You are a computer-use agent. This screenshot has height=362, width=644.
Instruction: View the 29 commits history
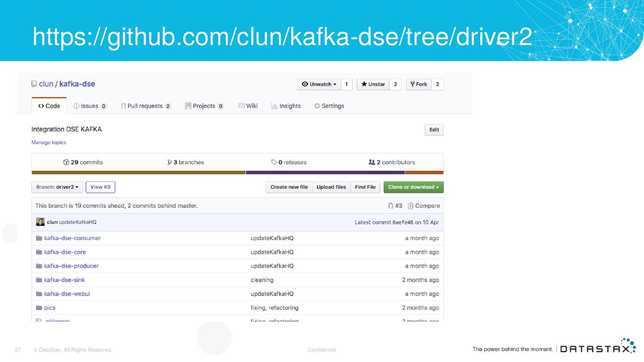(83, 162)
